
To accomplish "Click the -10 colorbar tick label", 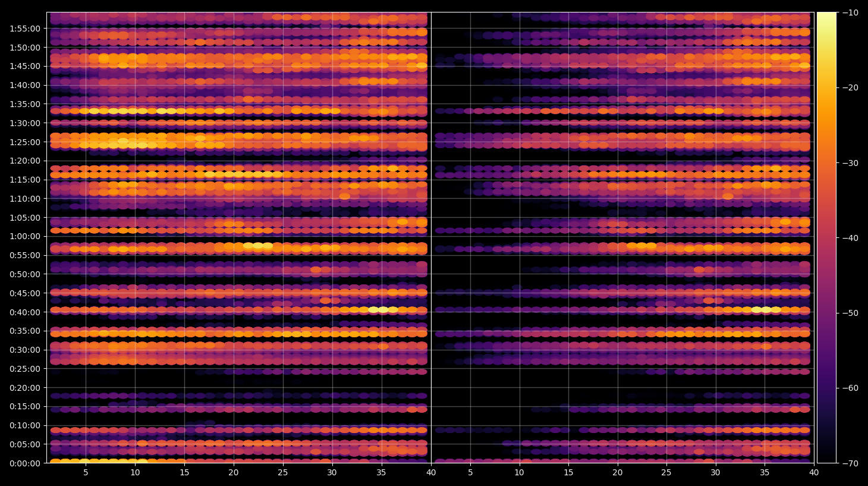I will (x=850, y=12).
